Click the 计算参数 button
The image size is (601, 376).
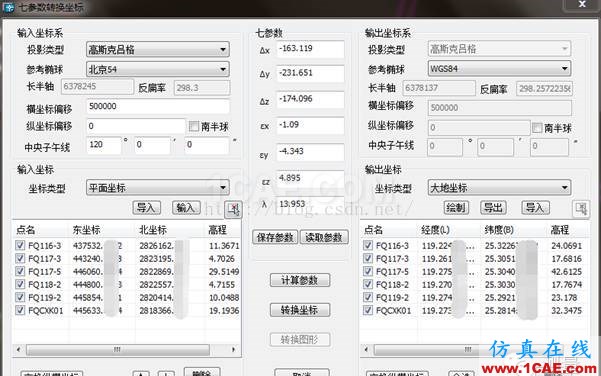point(300,280)
